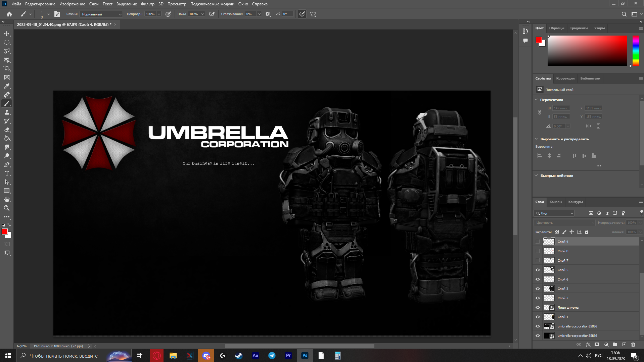
Task: Open Premiere Pro from taskbar
Action: coord(288,355)
